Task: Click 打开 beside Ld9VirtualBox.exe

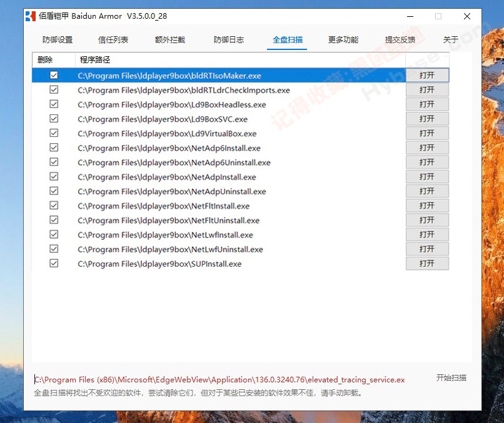Action: [427, 133]
